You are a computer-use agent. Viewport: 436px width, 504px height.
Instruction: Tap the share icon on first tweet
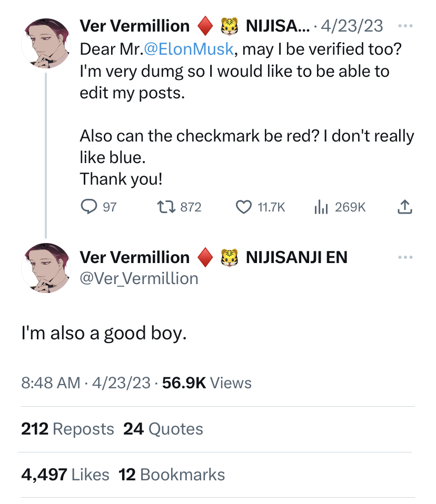pyautogui.click(x=404, y=207)
